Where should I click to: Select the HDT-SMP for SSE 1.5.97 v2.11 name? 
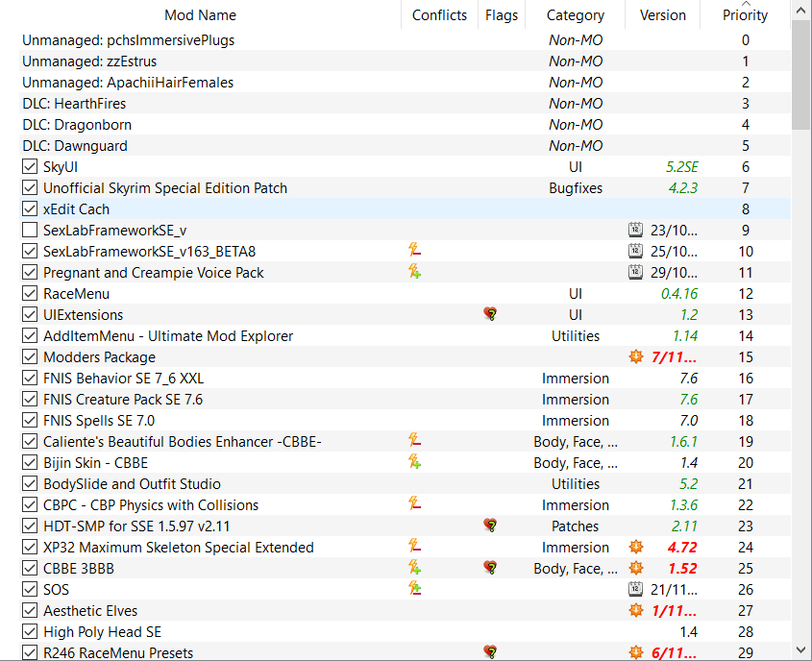point(136,526)
